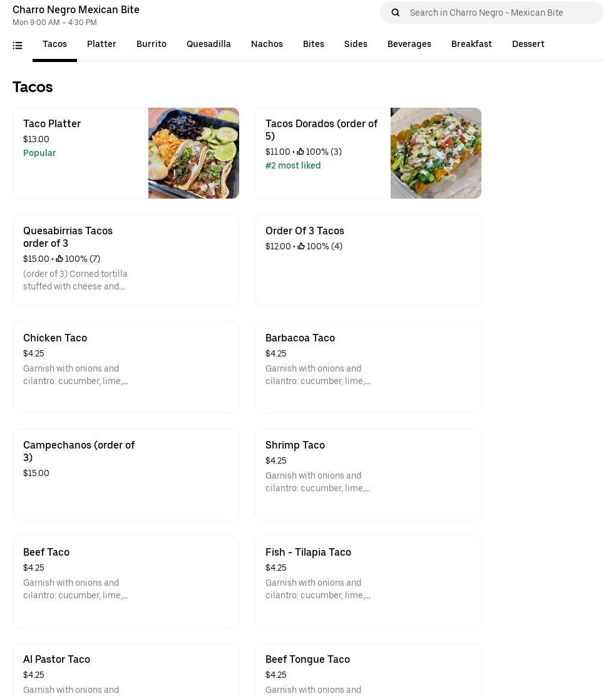Switch to the Platter tab
Image resolution: width=616 pixels, height=696 pixels.
pos(101,44)
